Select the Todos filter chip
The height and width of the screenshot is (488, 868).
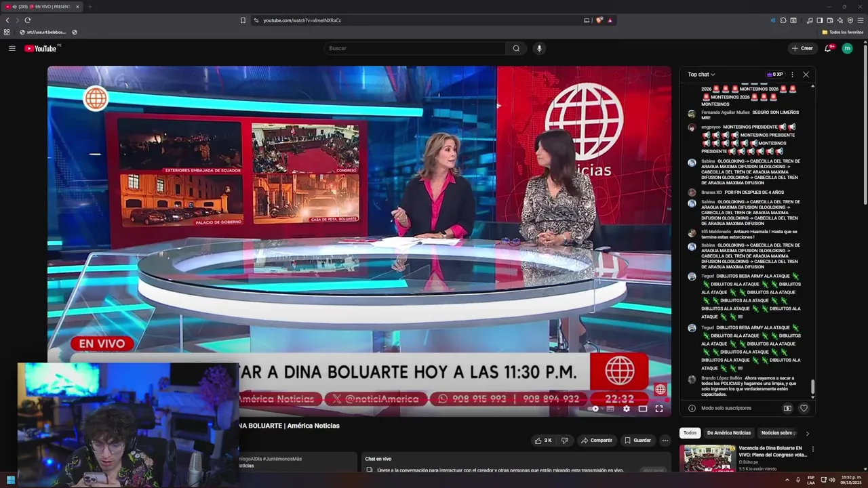(x=690, y=433)
